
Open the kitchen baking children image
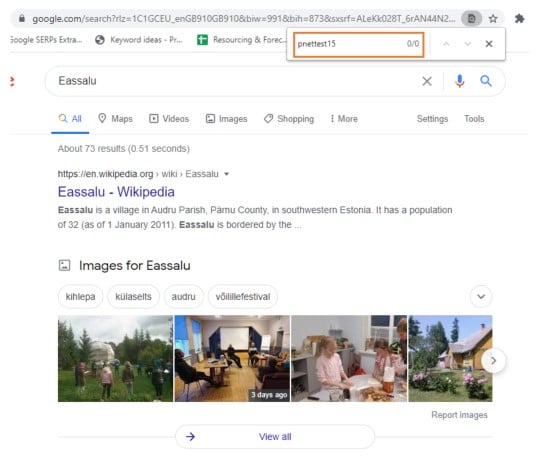point(349,359)
